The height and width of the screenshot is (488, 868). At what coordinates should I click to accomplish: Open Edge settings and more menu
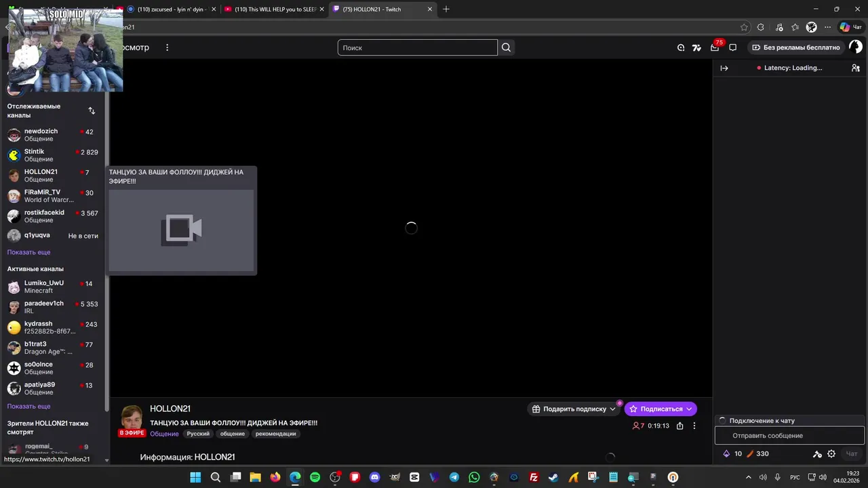pos(828,27)
